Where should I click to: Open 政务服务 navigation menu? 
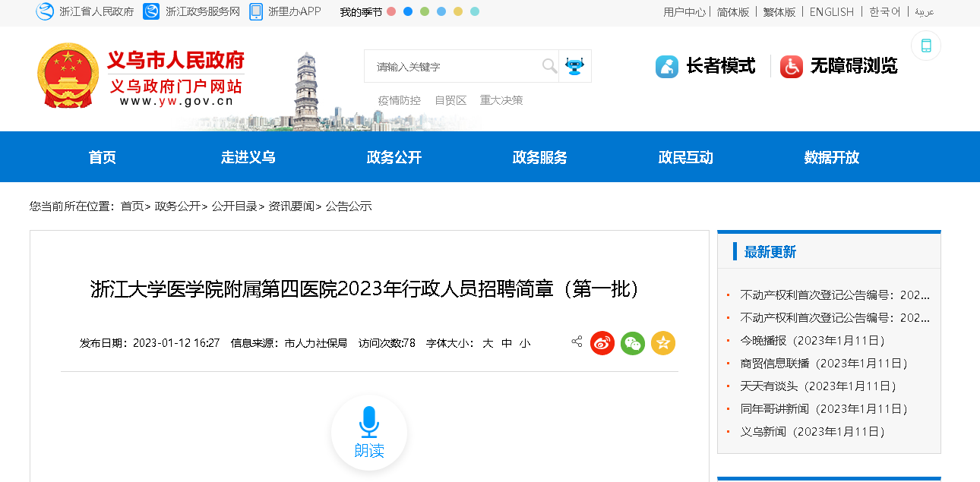(x=539, y=157)
